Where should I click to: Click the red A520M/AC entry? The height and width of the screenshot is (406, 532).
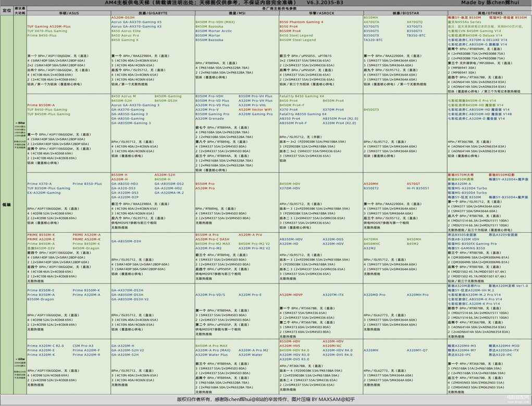coord(332,346)
